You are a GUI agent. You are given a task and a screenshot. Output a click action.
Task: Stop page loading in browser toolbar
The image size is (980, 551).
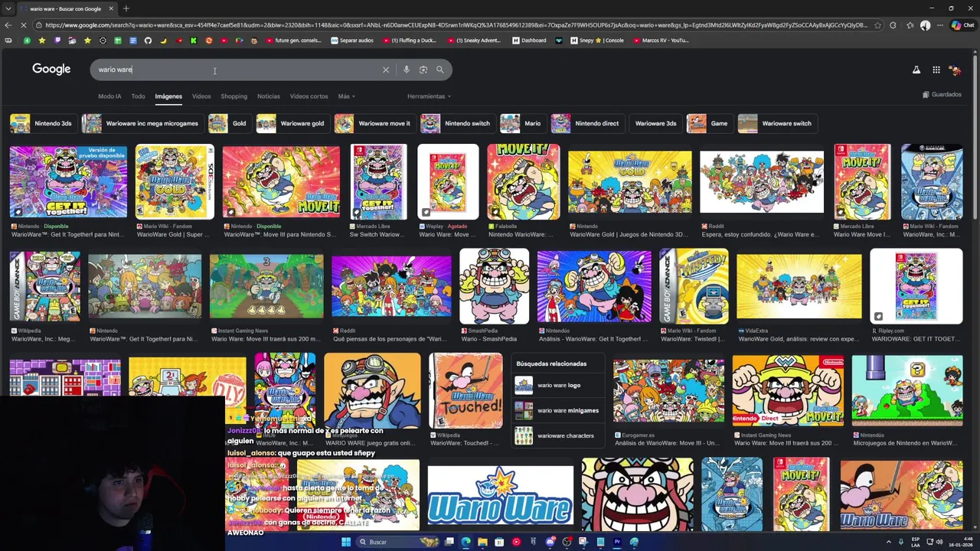(24, 25)
